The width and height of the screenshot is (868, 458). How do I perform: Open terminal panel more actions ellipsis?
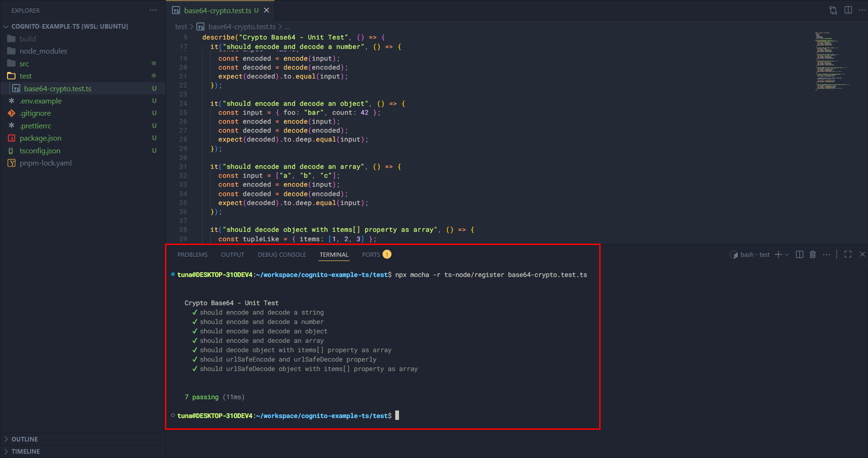826,254
